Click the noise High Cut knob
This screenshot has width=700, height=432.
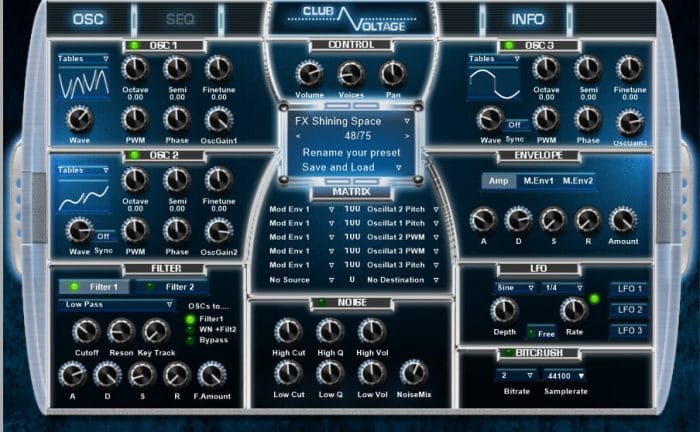pos(288,331)
